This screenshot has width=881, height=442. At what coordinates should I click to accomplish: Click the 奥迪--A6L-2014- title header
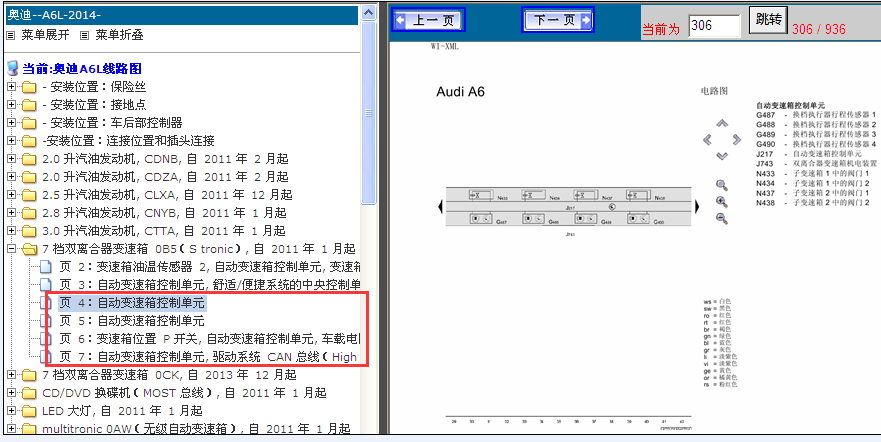tap(182, 15)
